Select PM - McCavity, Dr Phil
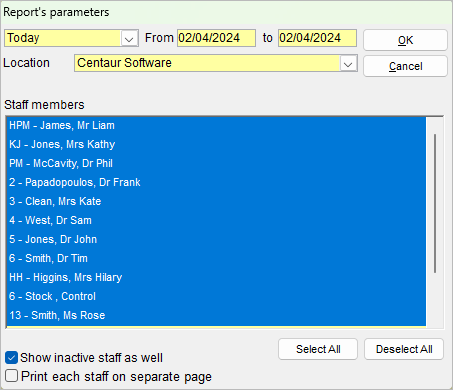Viewport: 453px width, 390px height. pos(216,164)
